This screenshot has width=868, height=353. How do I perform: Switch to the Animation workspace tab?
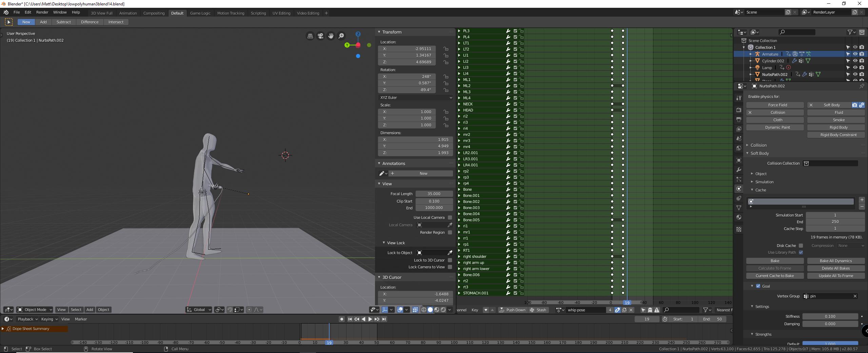click(x=128, y=13)
